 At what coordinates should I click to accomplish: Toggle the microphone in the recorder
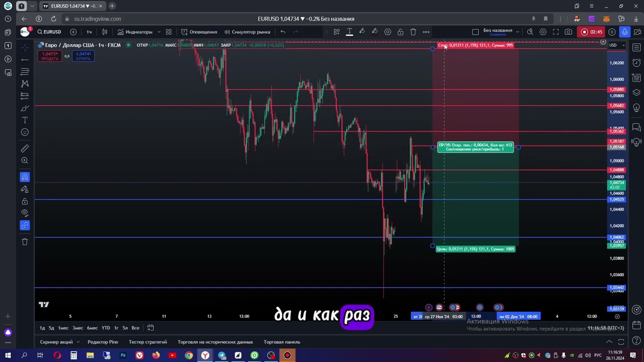[x=624, y=32]
